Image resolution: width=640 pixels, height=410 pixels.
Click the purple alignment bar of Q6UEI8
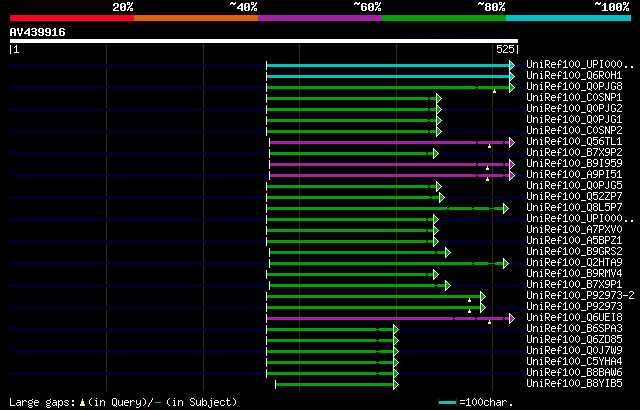pyautogui.click(x=388, y=319)
